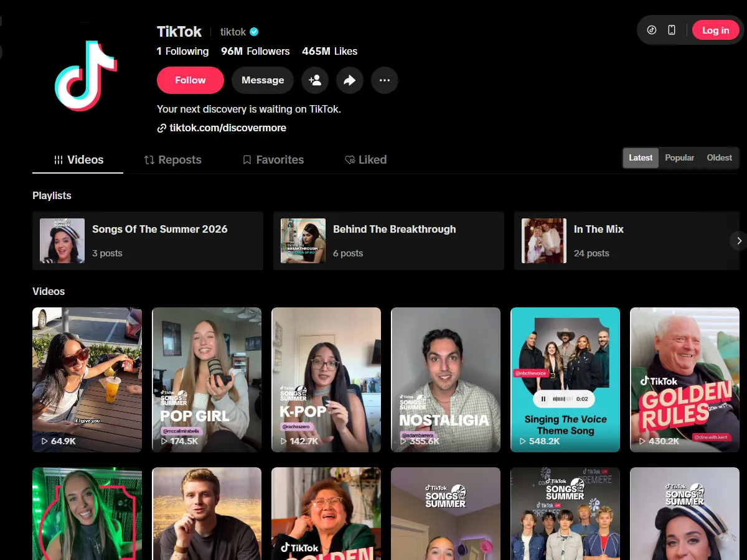Click the 'tiktok' username handle text
747x560 pixels.
(233, 32)
